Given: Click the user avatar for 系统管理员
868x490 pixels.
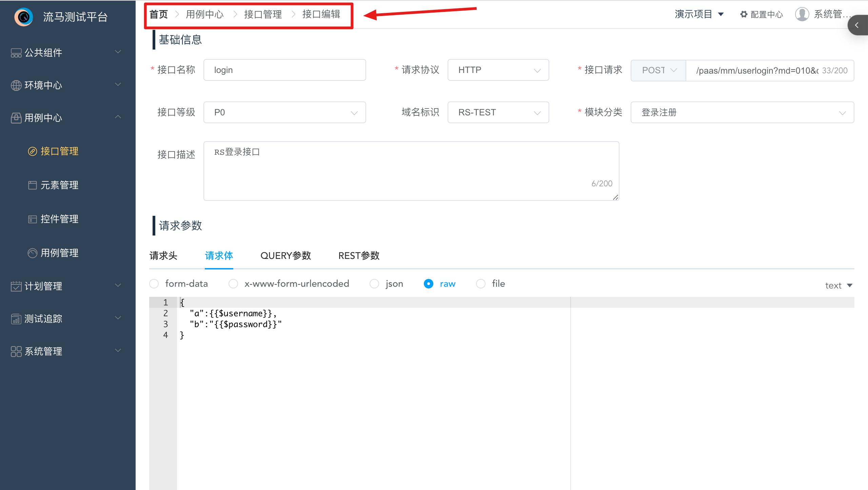Looking at the screenshot, I should pyautogui.click(x=803, y=14).
